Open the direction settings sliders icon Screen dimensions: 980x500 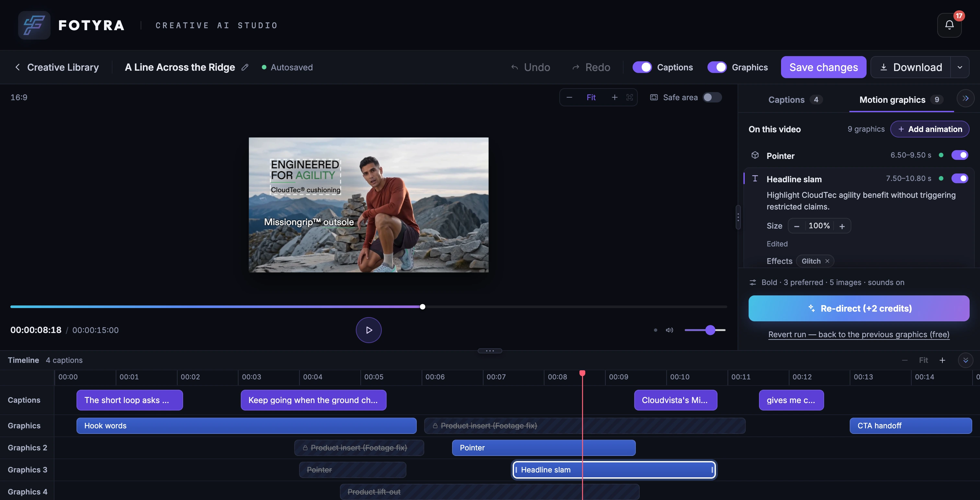[x=752, y=282]
